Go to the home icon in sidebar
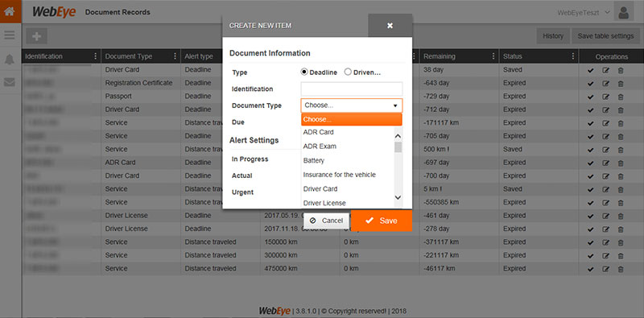The height and width of the screenshot is (318, 644). [x=10, y=11]
